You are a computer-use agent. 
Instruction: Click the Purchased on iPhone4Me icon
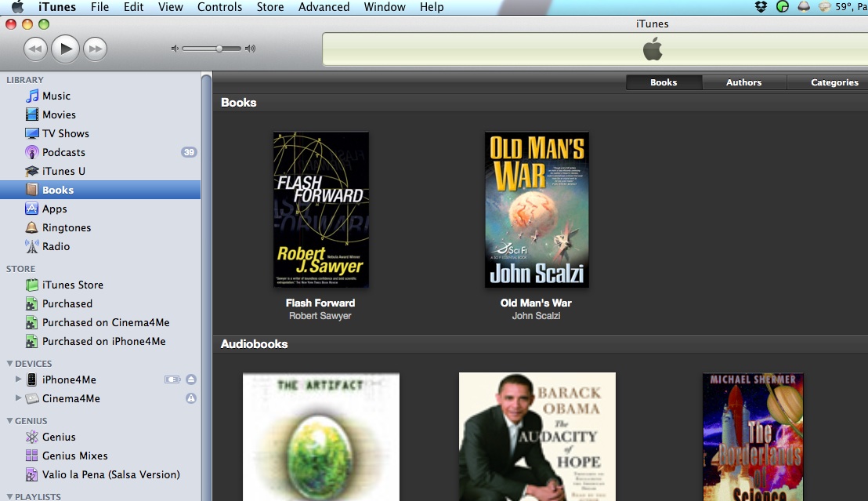(32, 341)
